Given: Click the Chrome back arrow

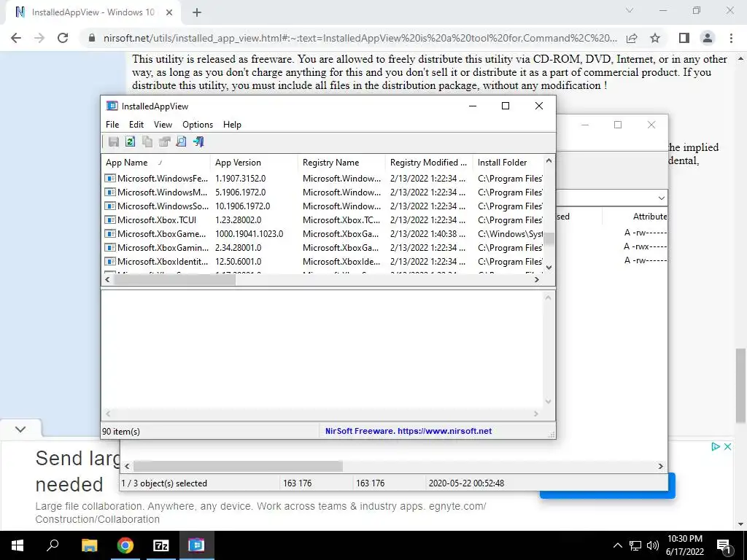Looking at the screenshot, I should pos(16,38).
